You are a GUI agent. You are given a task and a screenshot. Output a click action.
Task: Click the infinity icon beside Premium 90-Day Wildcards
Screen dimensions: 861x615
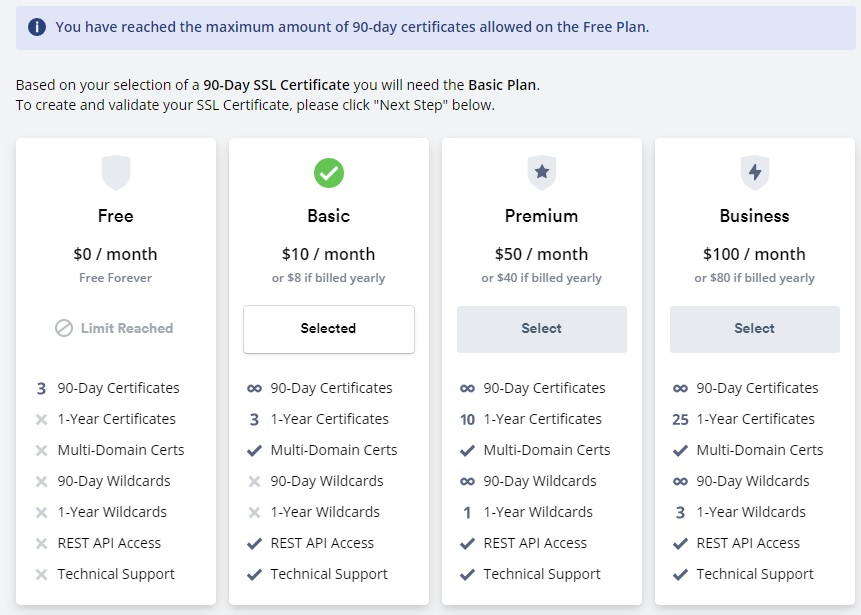pos(467,482)
